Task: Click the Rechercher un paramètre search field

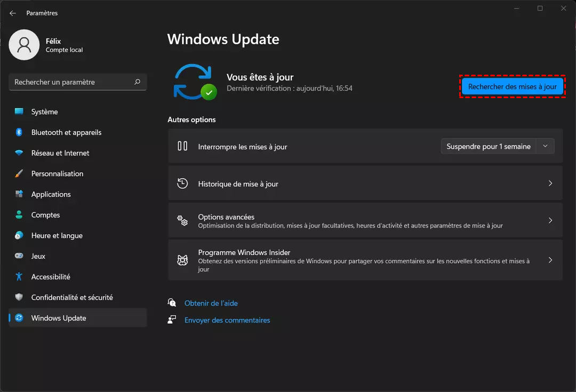Action: tap(77, 82)
